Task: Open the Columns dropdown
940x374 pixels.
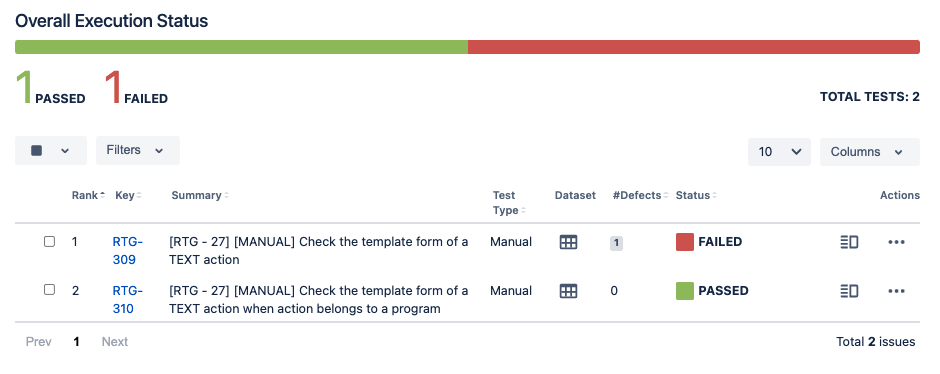Action: point(870,152)
